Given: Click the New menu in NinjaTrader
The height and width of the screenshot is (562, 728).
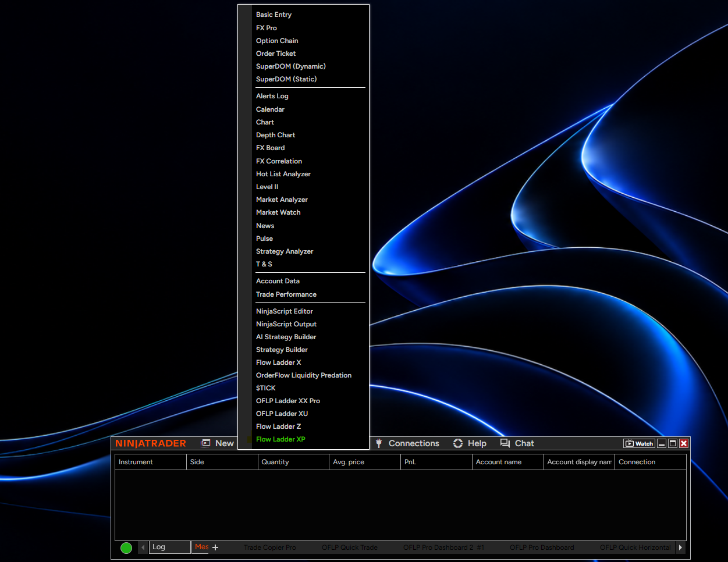Looking at the screenshot, I should point(224,443).
